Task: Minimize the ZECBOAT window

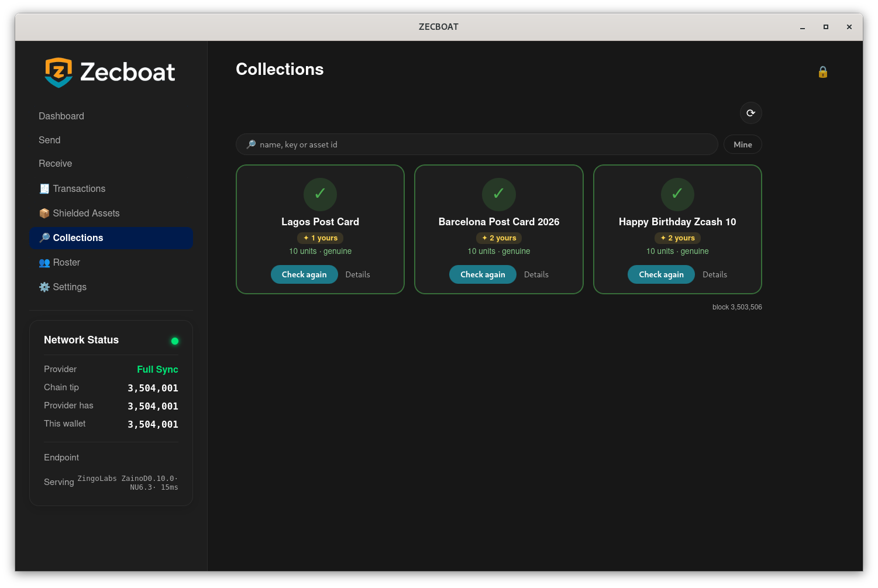Action: point(803,27)
